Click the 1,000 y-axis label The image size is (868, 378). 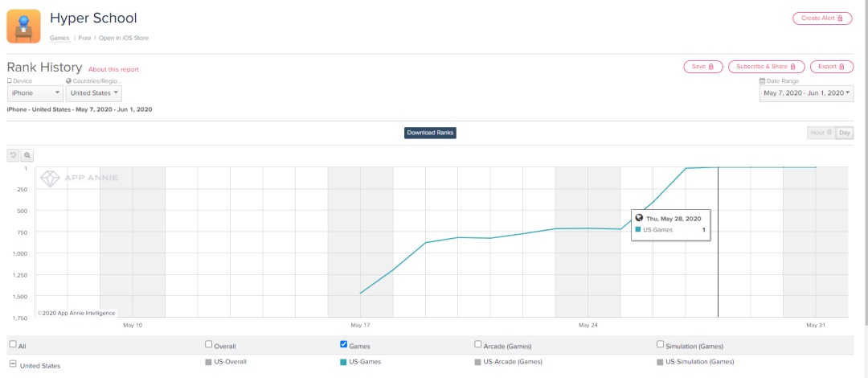coord(18,253)
